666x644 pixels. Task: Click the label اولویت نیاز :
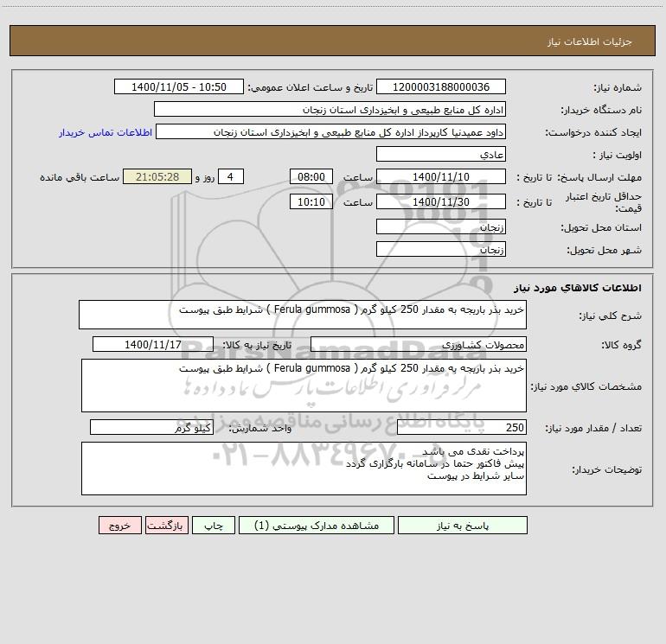click(618, 155)
